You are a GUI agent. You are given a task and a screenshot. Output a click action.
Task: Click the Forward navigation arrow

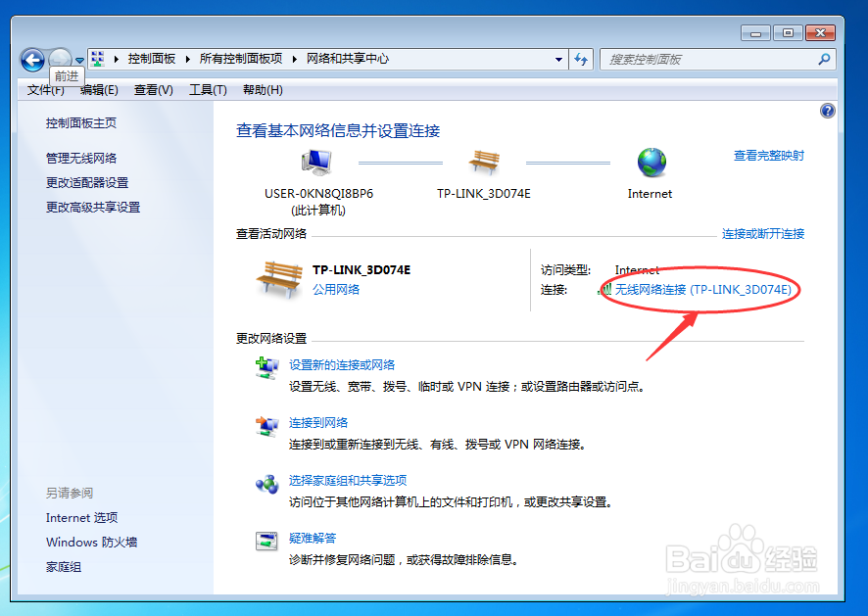tap(60, 58)
